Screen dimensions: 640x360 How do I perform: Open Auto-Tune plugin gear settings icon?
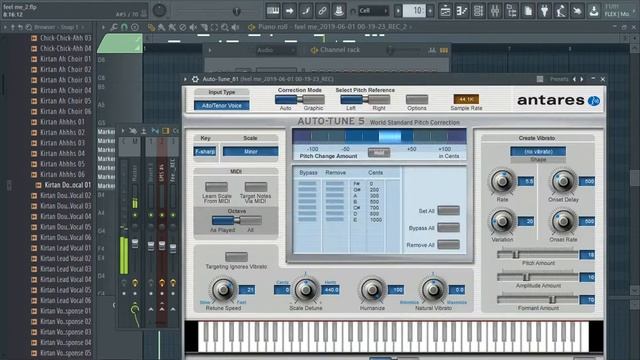(195, 79)
